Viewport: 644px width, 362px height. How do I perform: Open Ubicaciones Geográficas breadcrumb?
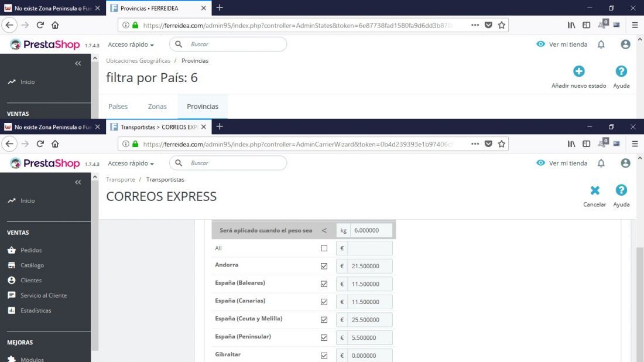click(x=138, y=60)
